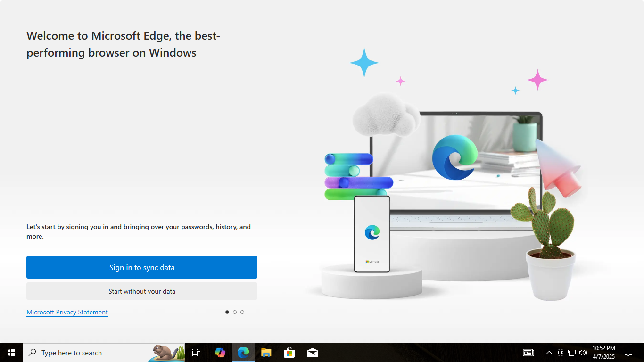
Task: Open Task View from the taskbar
Action: tap(196, 353)
